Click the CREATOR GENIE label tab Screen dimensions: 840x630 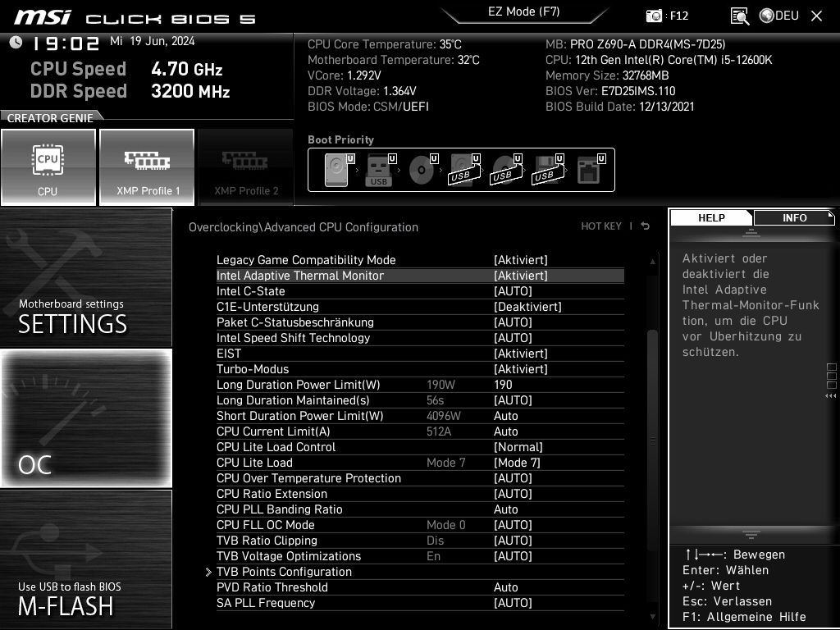point(50,118)
